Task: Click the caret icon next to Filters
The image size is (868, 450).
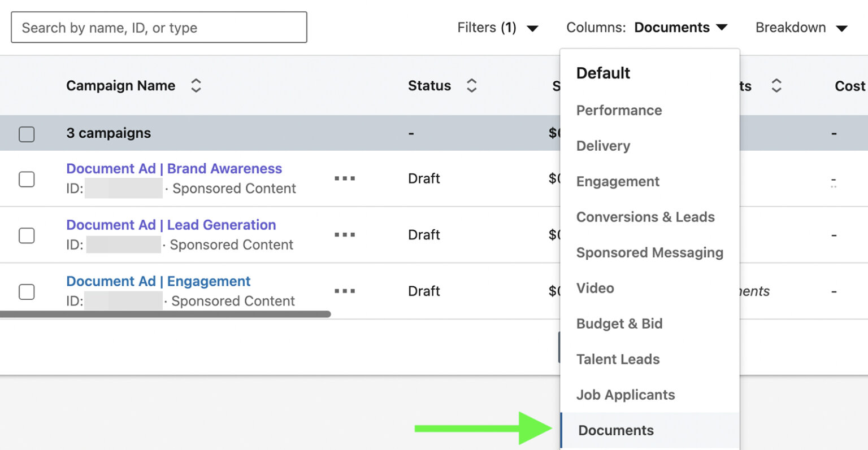Action: coord(533,28)
